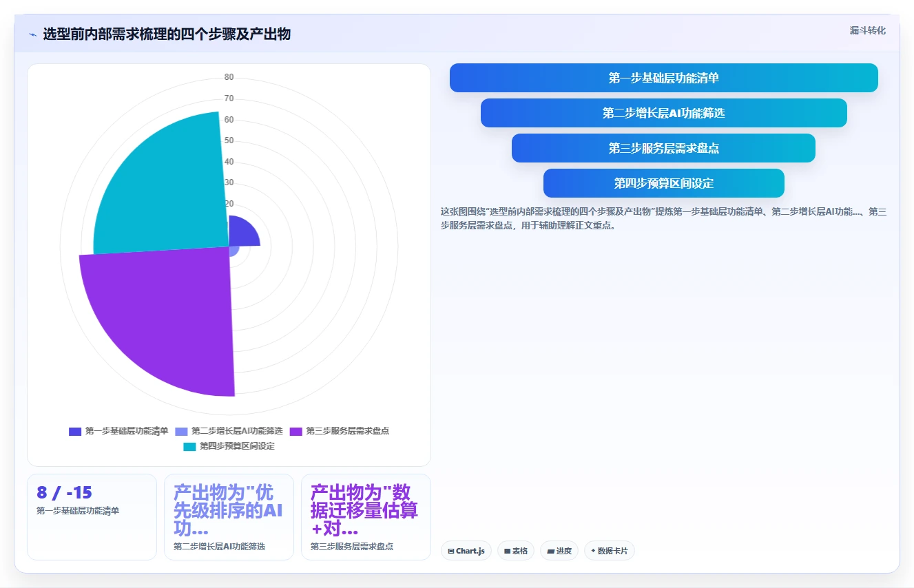Click the 表格 tag
Screen dimensions: 914x588
(x=515, y=551)
